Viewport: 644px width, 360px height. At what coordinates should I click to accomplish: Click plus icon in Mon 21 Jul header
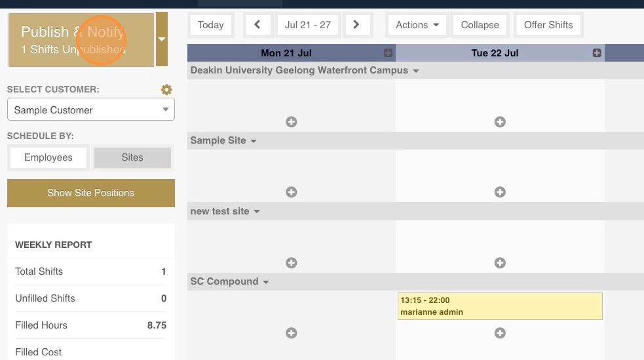coord(388,53)
